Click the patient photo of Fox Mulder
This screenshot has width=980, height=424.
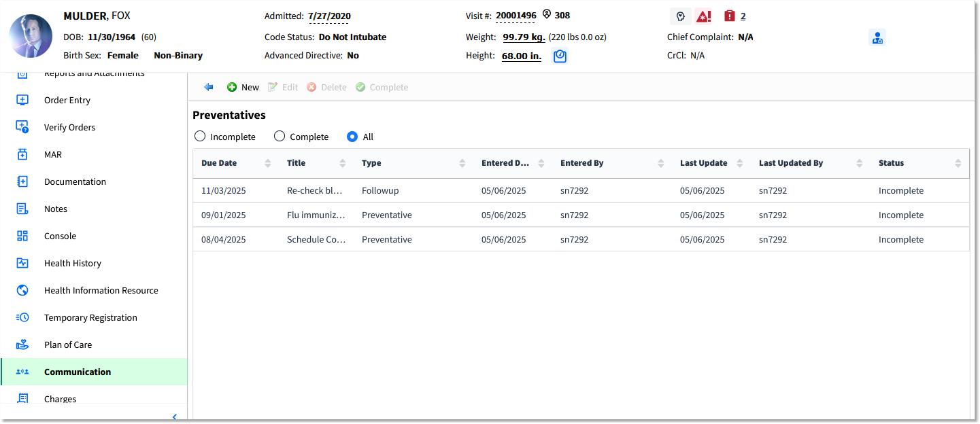31,36
